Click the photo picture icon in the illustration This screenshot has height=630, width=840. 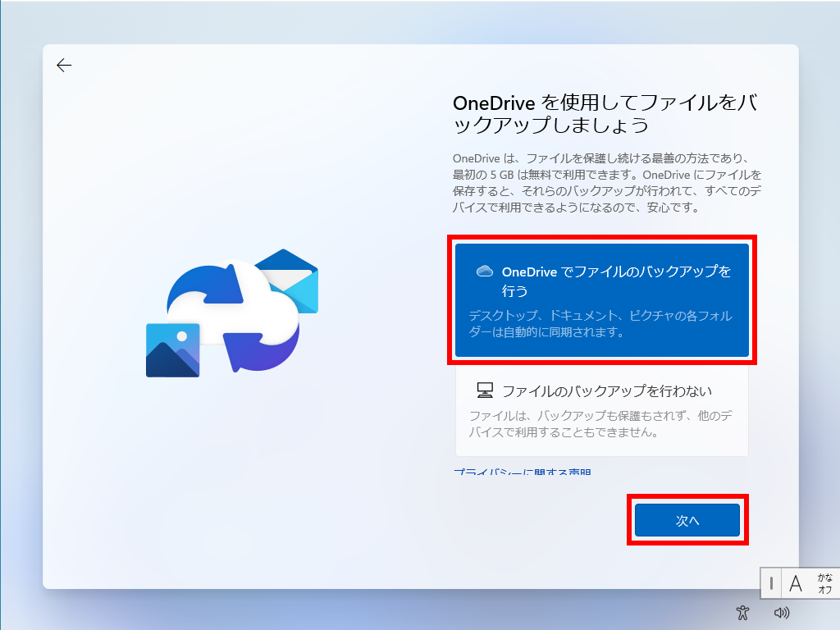point(172,350)
